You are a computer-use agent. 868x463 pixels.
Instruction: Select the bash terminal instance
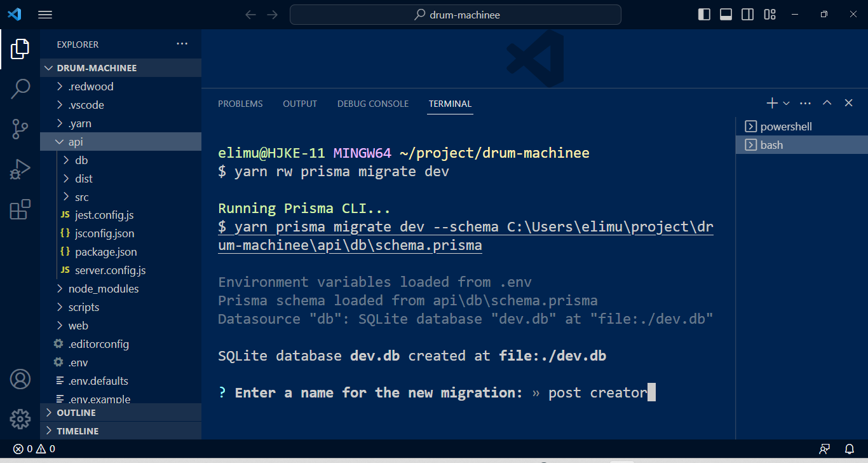click(x=802, y=145)
